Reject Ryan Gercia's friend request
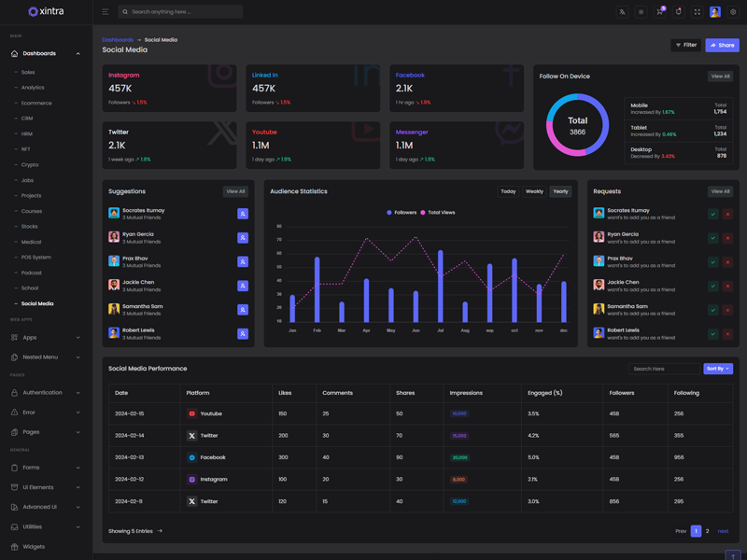The width and height of the screenshot is (747, 560). tap(727, 238)
